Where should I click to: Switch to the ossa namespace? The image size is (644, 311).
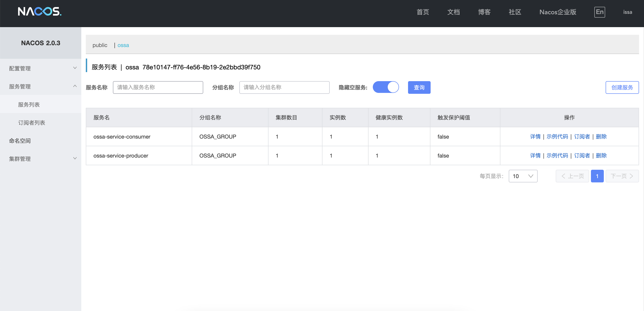click(x=123, y=45)
